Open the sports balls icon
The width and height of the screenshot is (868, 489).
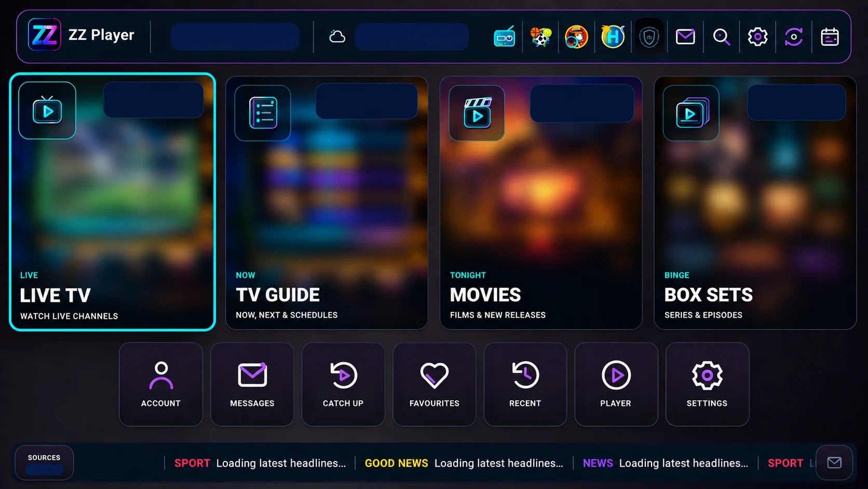pyautogui.click(x=540, y=37)
